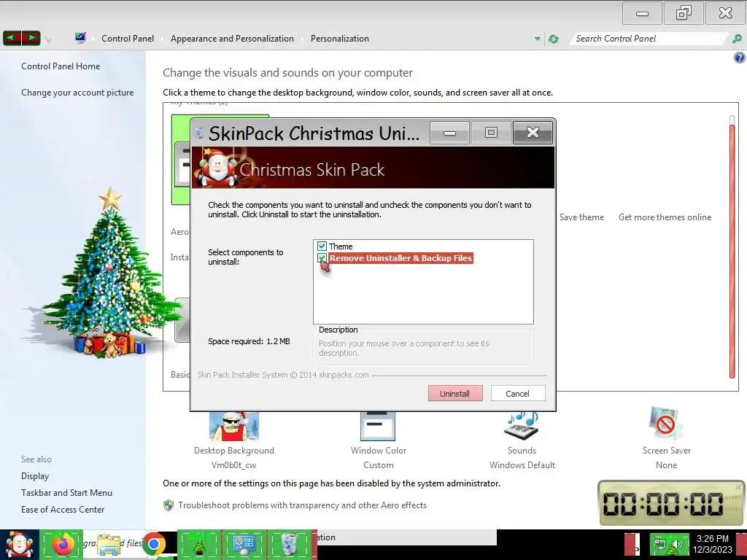This screenshot has height=560, width=747.
Task: Select Appearance and Personalization breadcrumb
Action: click(232, 39)
